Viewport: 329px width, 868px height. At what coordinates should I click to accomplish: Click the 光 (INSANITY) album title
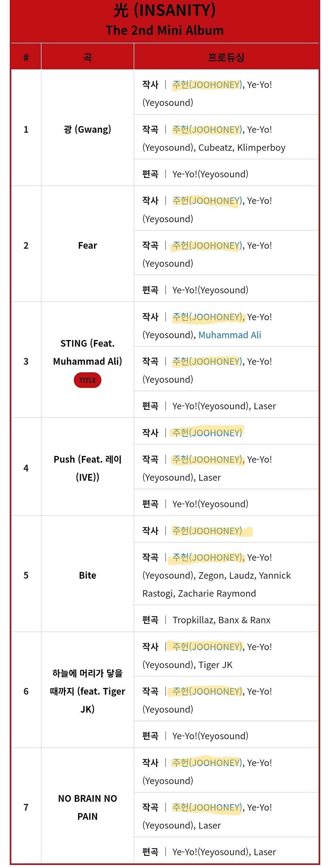point(164,10)
